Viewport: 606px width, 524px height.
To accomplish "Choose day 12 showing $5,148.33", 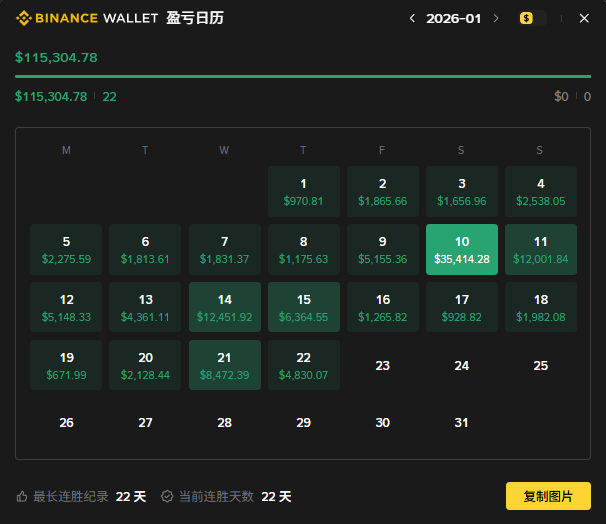I will pos(66,307).
